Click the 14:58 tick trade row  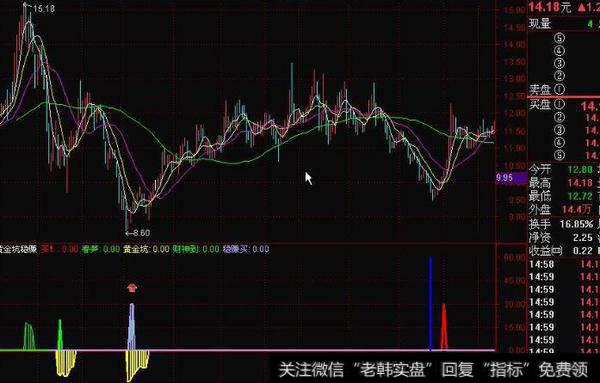point(564,264)
